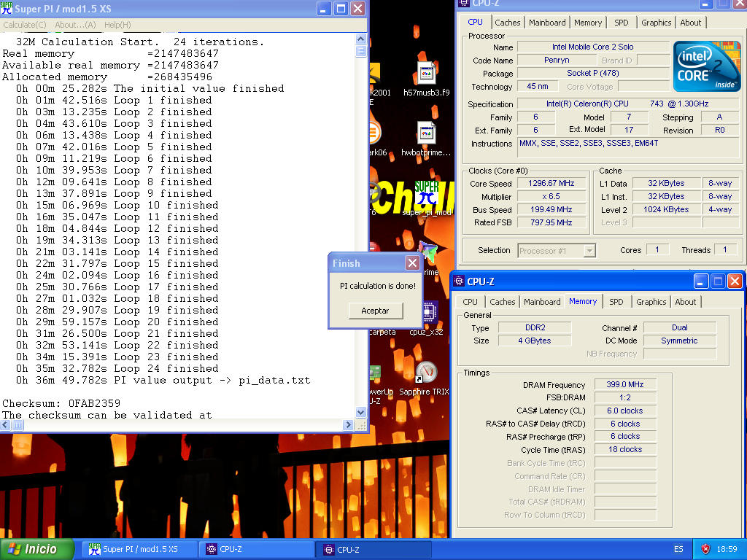Click the DC Mode value Symmetric
This screenshot has width=747, height=560.
click(x=680, y=341)
